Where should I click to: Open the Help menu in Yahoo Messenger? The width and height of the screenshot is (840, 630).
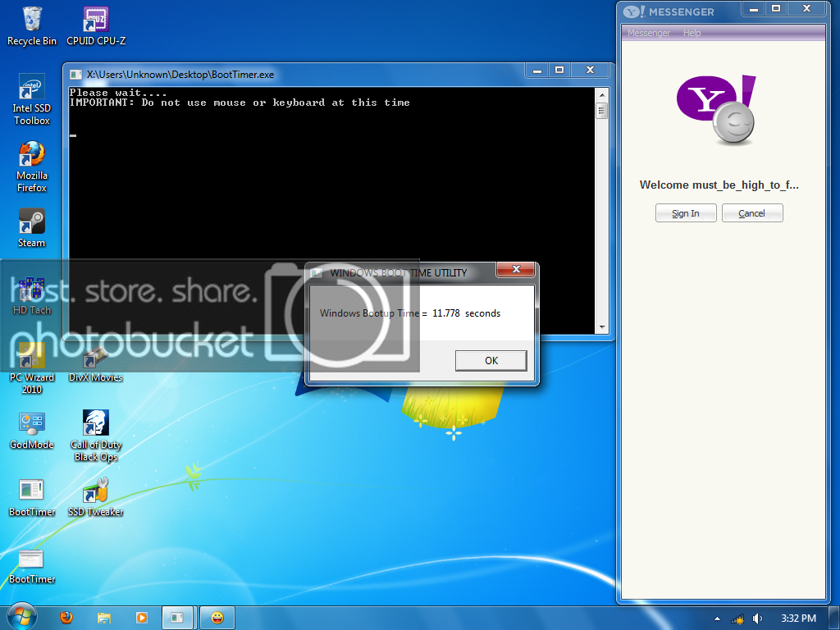(x=692, y=33)
